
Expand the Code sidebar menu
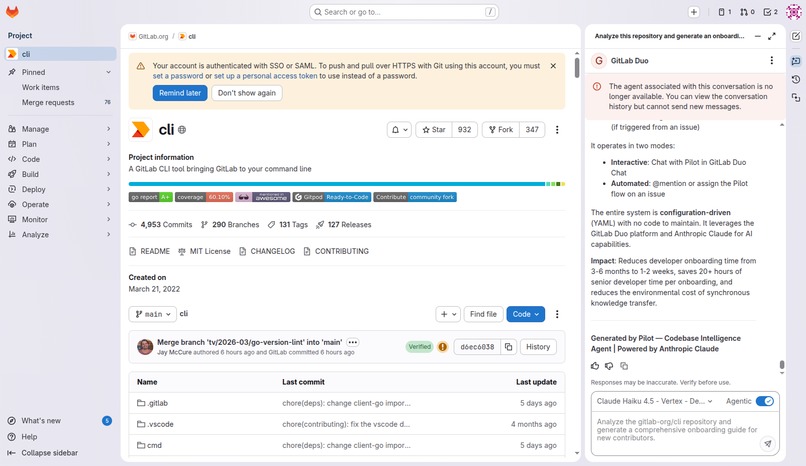[x=61, y=159]
